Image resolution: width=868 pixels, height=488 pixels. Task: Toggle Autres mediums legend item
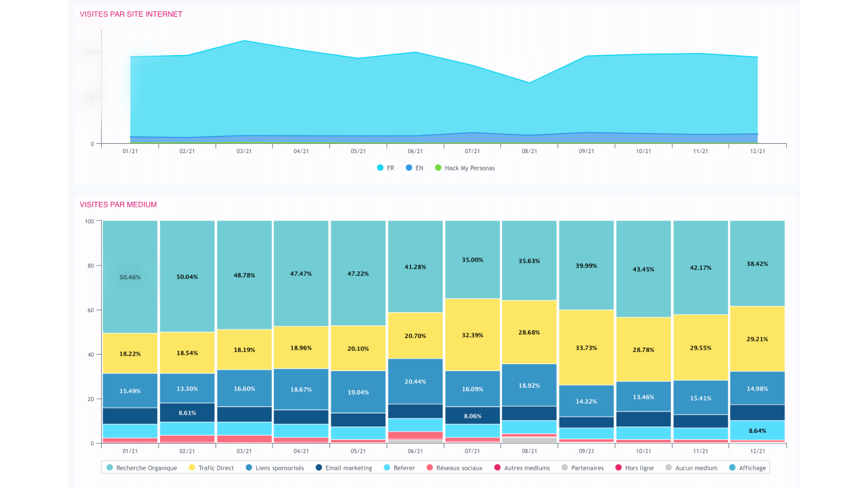(x=522, y=468)
